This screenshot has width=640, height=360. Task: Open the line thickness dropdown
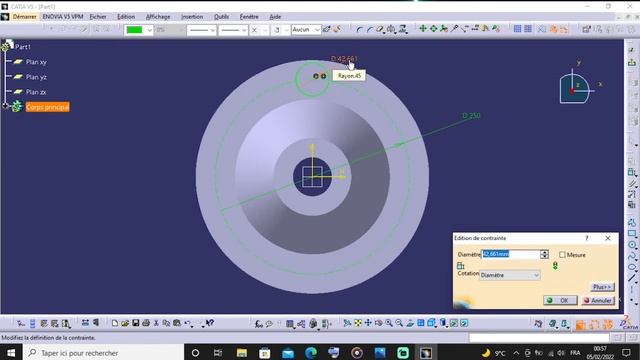(x=202, y=30)
